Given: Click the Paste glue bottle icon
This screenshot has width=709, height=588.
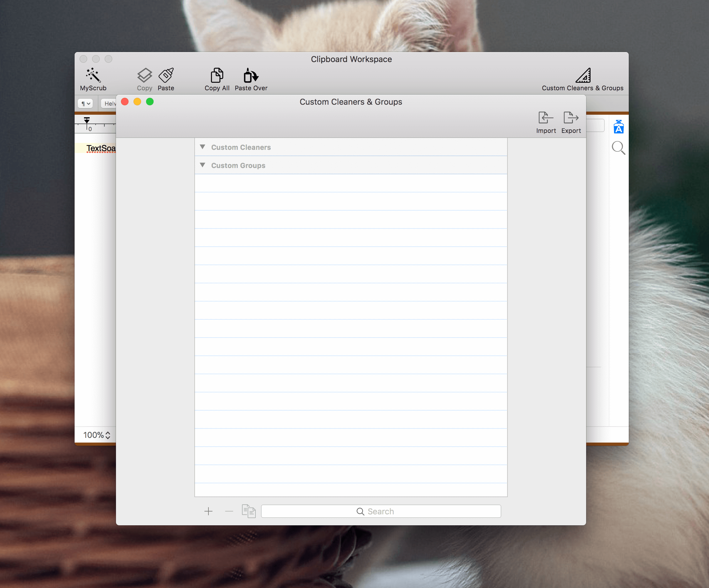Looking at the screenshot, I should (166, 75).
